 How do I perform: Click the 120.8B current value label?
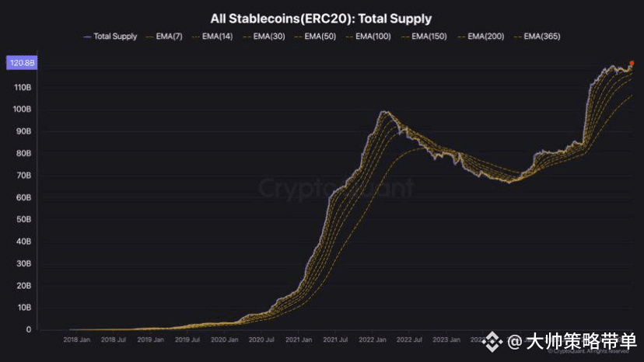tap(20, 63)
